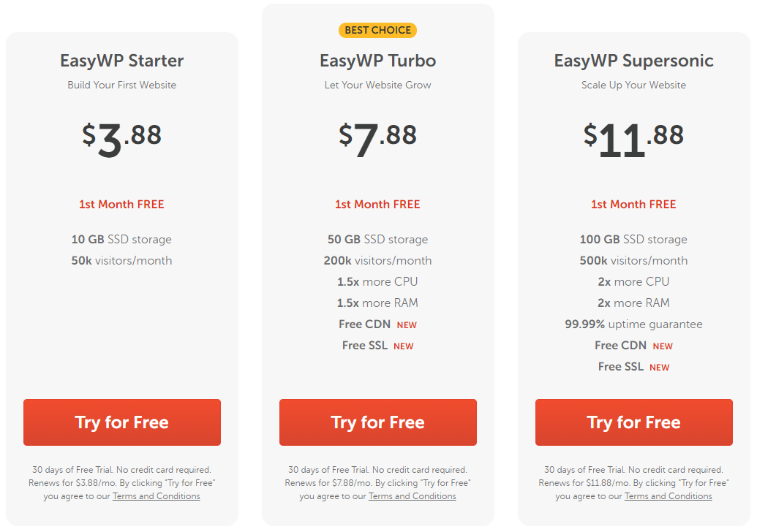Click the $7.88 price
Image resolution: width=757 pixels, height=532 pixels.
tap(378, 140)
